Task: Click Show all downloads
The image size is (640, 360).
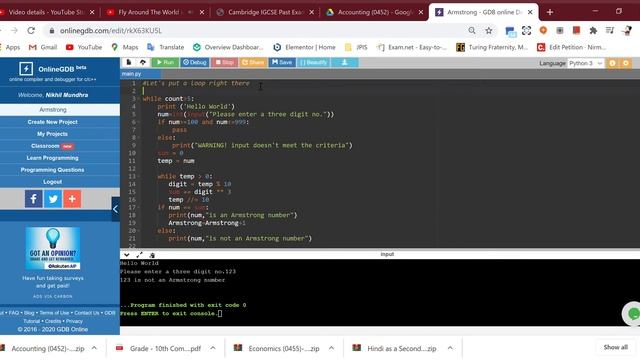Action: click(x=616, y=347)
